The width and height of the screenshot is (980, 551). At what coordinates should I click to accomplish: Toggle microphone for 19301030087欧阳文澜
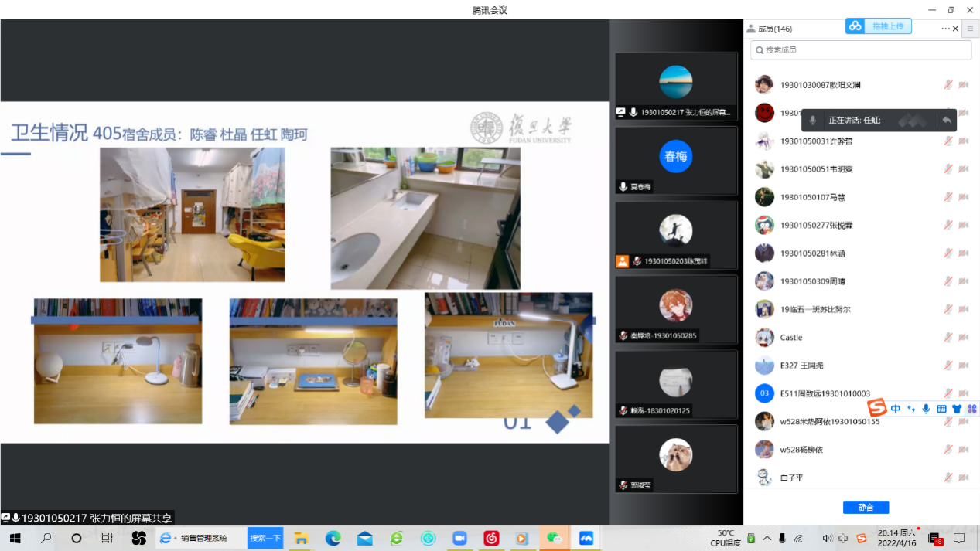click(x=948, y=85)
